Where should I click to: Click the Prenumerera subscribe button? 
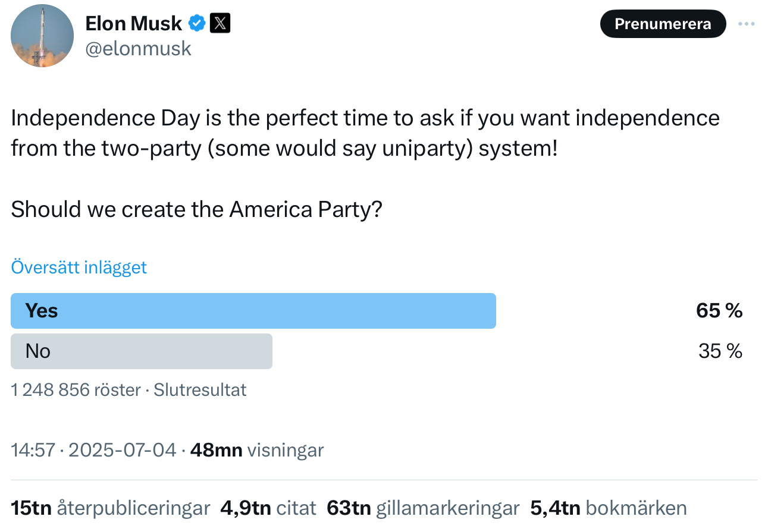point(663,24)
